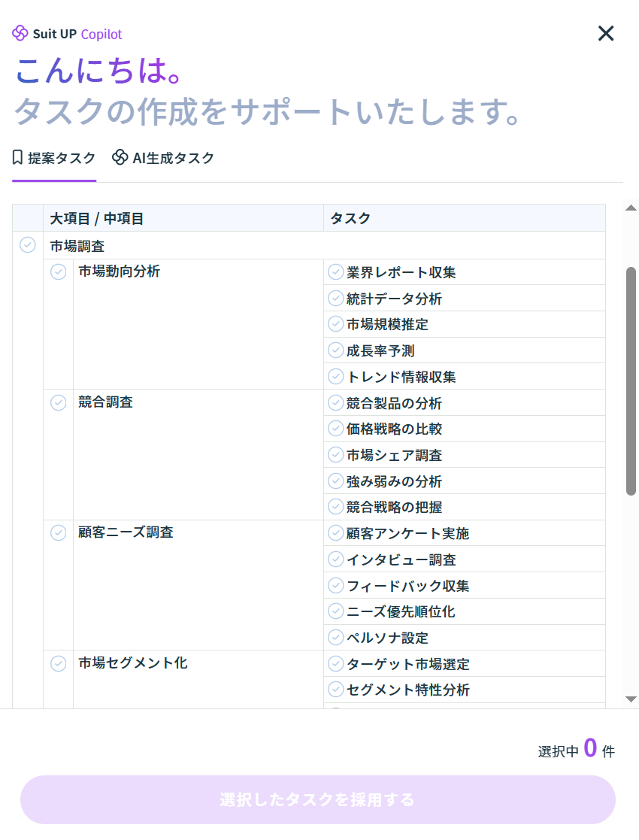The image size is (639, 840).
Task: Open the AI生成タスク tab
Action: 164,158
